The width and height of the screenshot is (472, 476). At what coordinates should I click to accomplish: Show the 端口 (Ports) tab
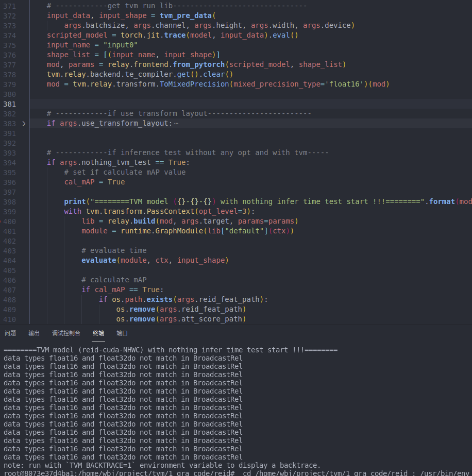pos(122,333)
